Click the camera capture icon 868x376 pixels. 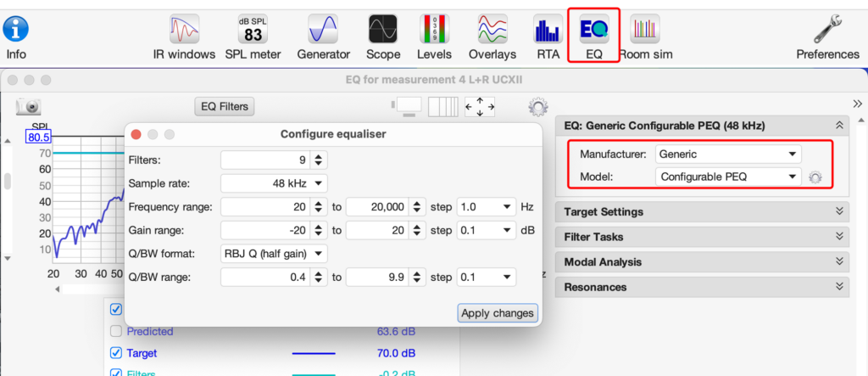point(29,107)
